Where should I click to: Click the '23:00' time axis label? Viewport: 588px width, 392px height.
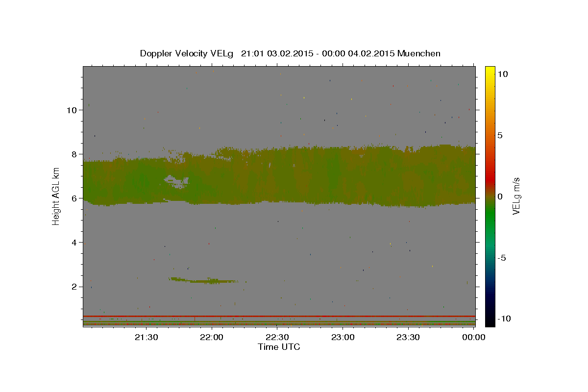(x=343, y=337)
